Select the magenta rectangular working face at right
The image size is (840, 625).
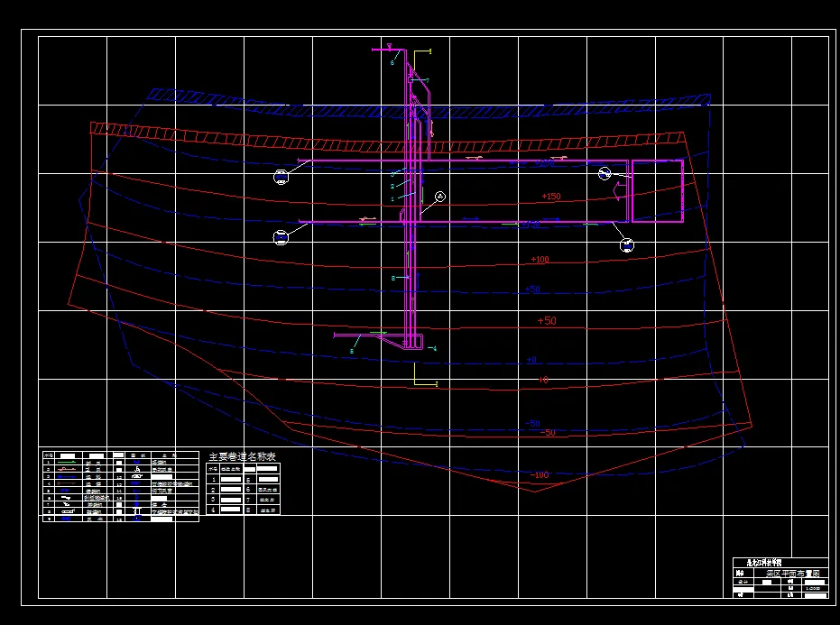[658, 190]
